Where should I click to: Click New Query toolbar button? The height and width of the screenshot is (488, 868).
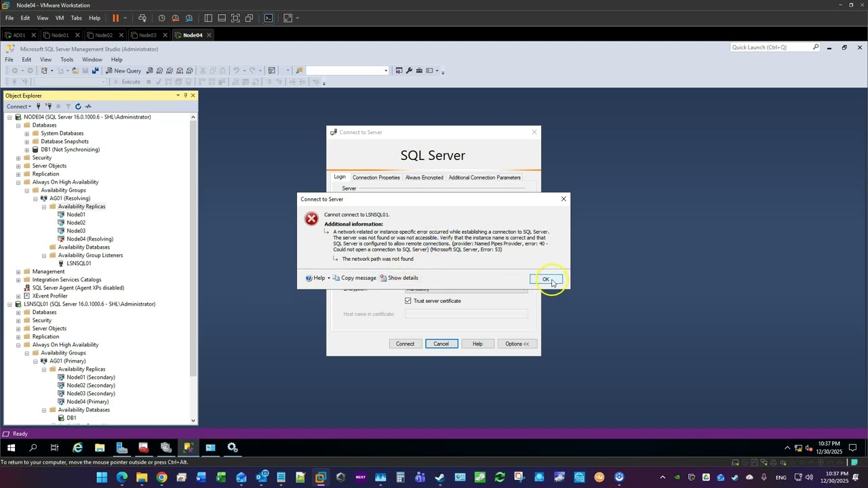123,70
